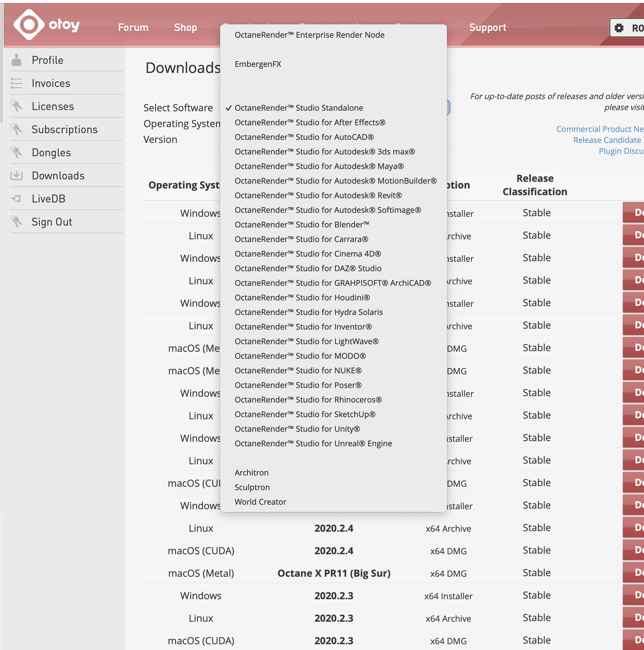The height and width of the screenshot is (650, 644).
Task: Choose OctaneRender Studio for Blender option
Action: (302, 225)
